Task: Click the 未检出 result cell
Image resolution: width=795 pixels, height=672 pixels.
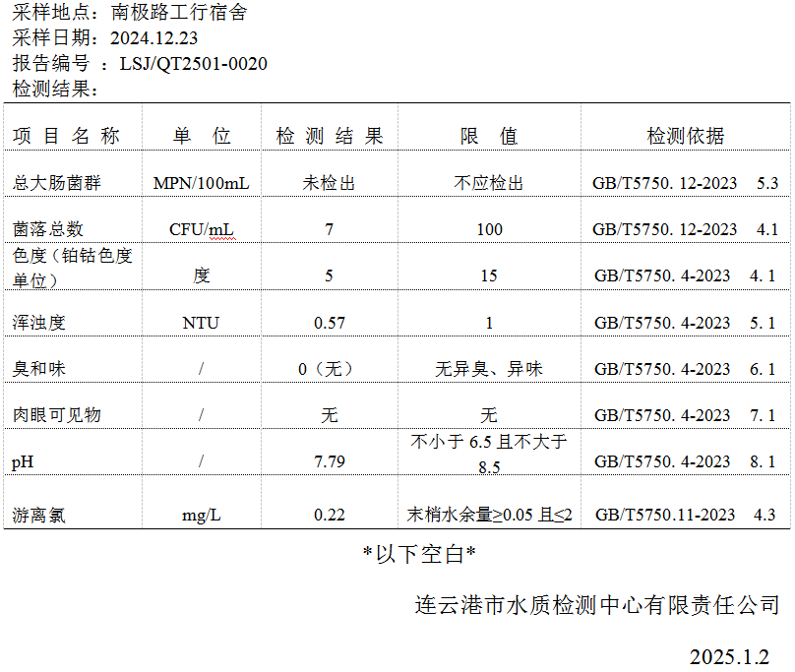Action: pos(329,183)
